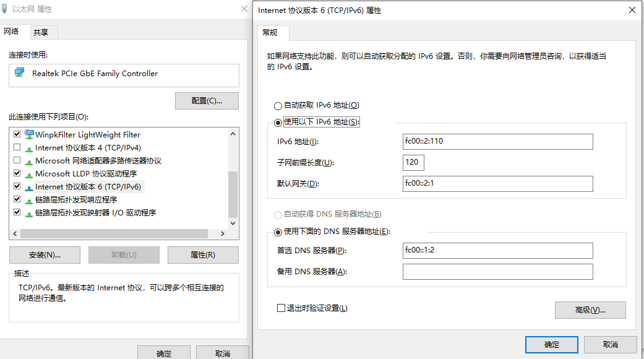Select the 自动获取 IPv6 地址 radio button
This screenshot has height=359, width=644.
(278, 106)
